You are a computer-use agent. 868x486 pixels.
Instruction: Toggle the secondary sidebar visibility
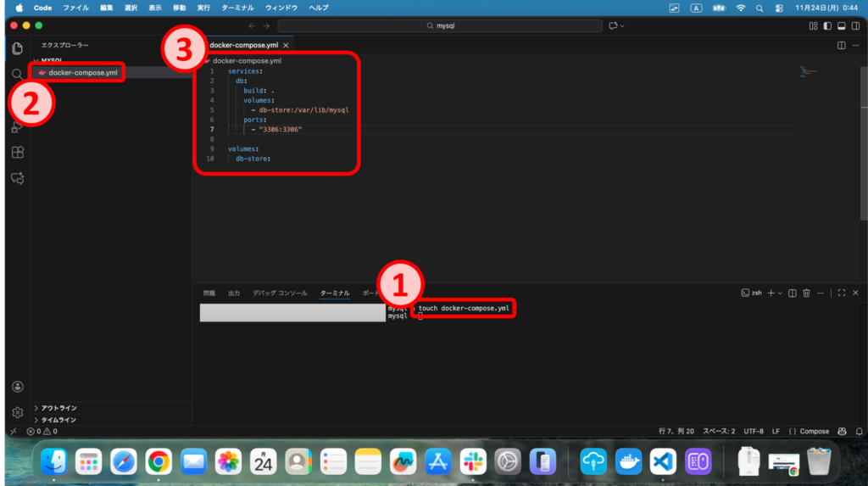(x=854, y=26)
